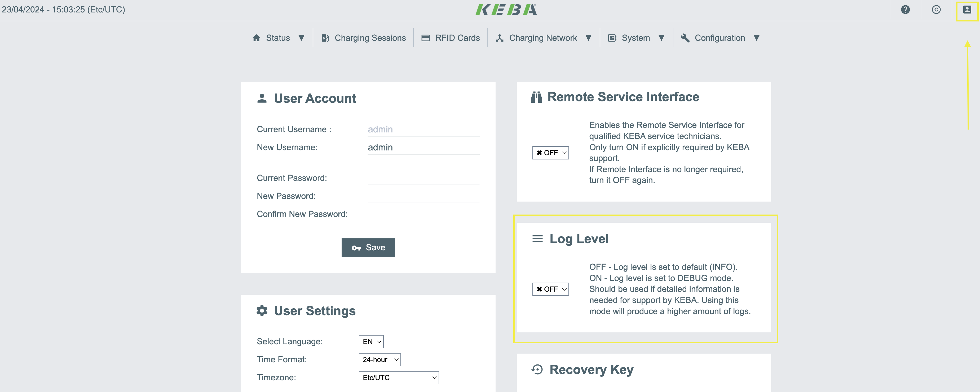Click the user profile icon in header
This screenshot has width=980, height=392.
967,10
